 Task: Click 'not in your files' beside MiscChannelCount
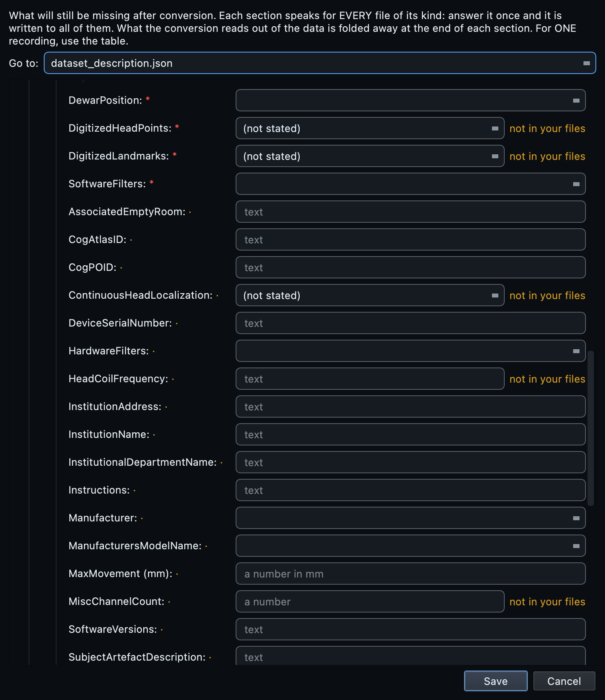(x=547, y=602)
